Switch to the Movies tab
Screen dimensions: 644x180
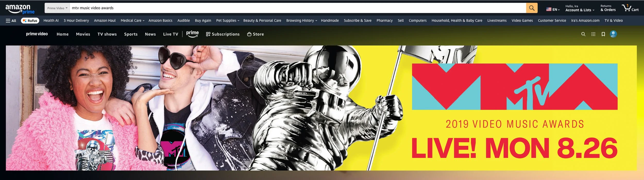[83, 34]
